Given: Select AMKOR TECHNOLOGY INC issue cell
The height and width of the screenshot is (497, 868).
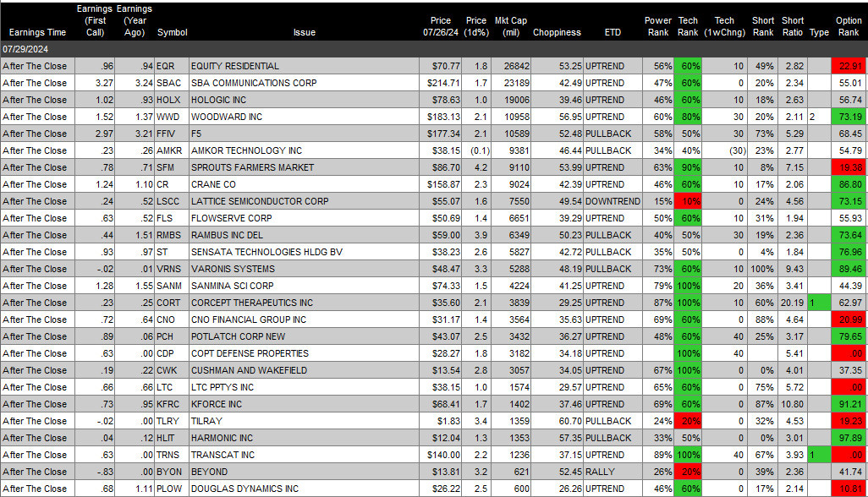Looking at the screenshot, I should 304,150.
